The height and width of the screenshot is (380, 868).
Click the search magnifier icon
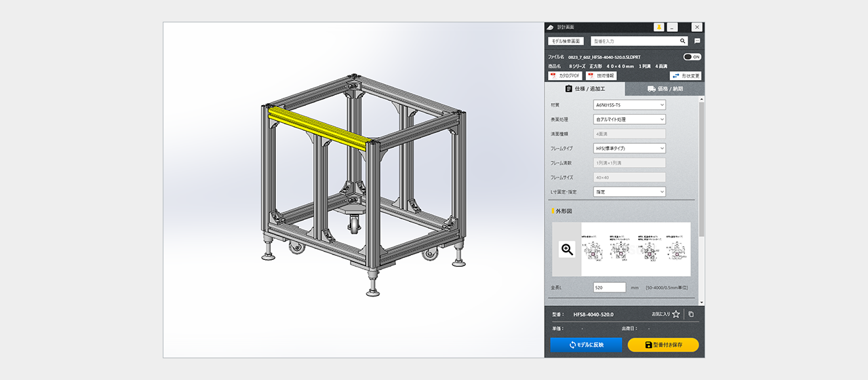click(683, 41)
